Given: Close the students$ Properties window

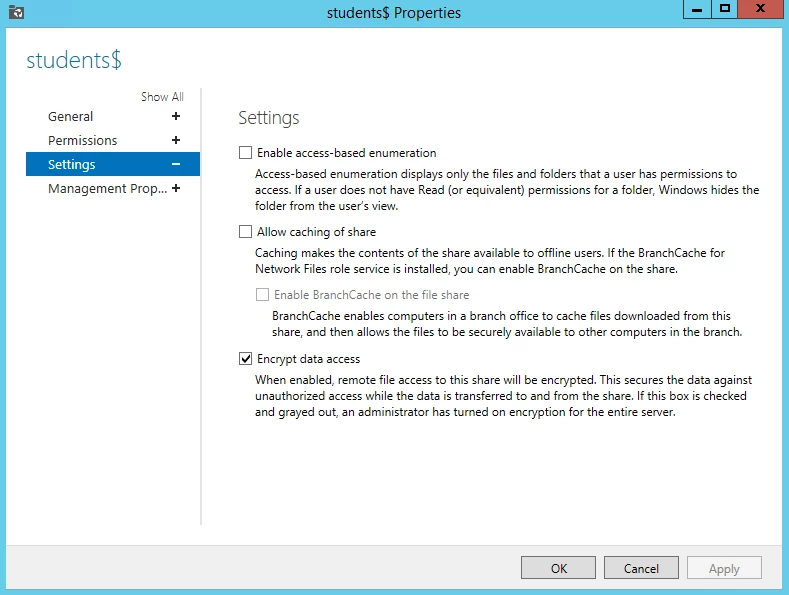Looking at the screenshot, I should tap(760, 9).
